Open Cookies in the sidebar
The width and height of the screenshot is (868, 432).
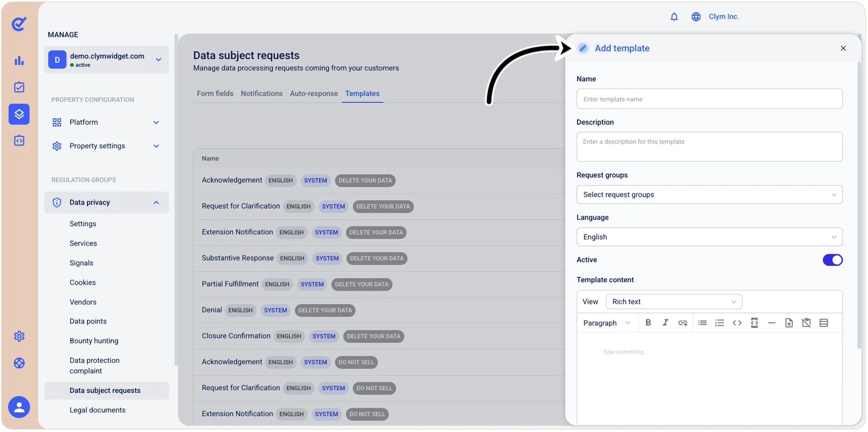(82, 282)
